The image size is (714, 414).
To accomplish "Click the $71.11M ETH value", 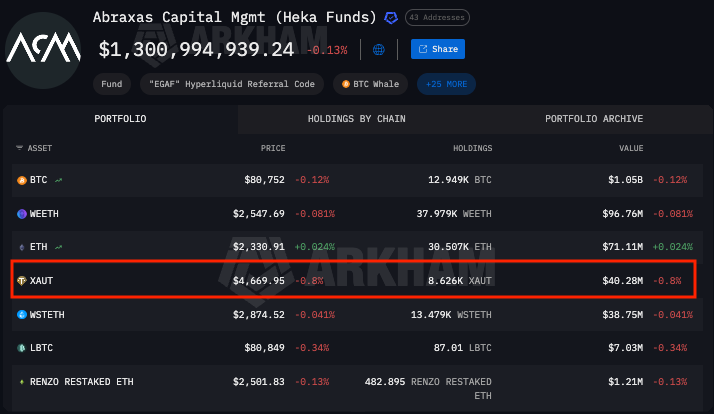I will click(x=622, y=247).
